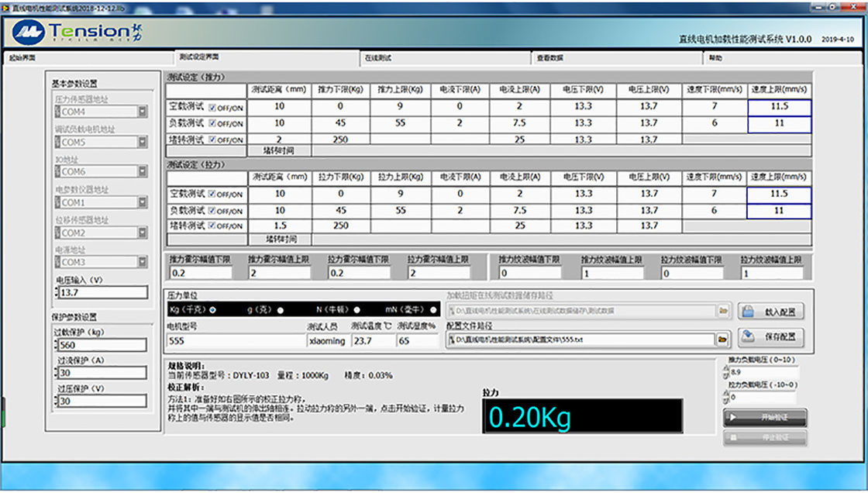Viewport: 868px width, 493px height.
Task: Click the 测试人员 field showing xiaoming
Action: tap(327, 340)
